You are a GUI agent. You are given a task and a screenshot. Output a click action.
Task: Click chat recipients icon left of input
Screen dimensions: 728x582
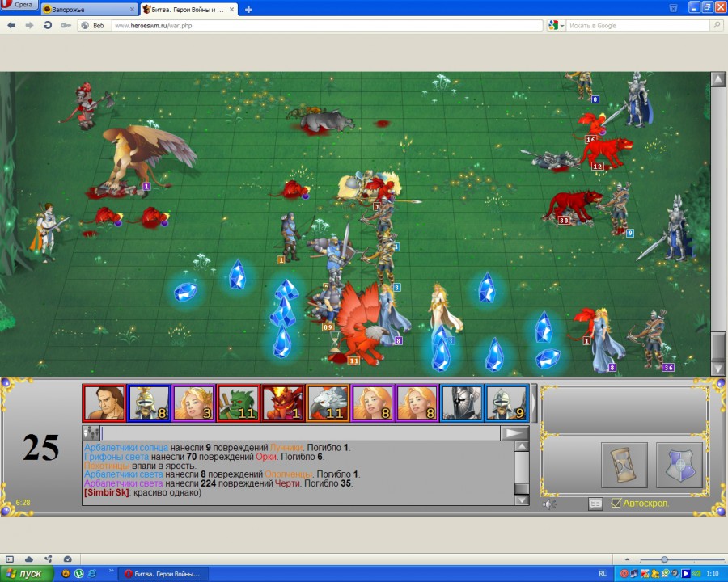click(x=91, y=433)
